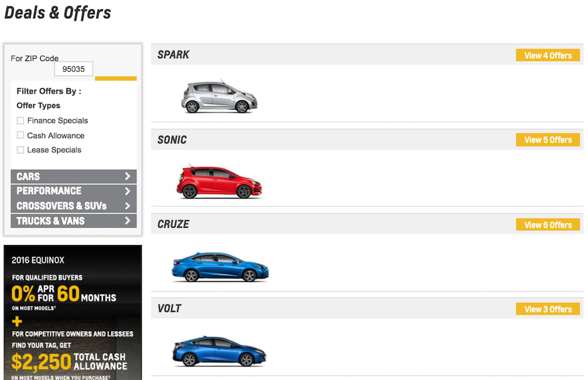Open the 2016 Equinox promotional banner

[x=73, y=312]
